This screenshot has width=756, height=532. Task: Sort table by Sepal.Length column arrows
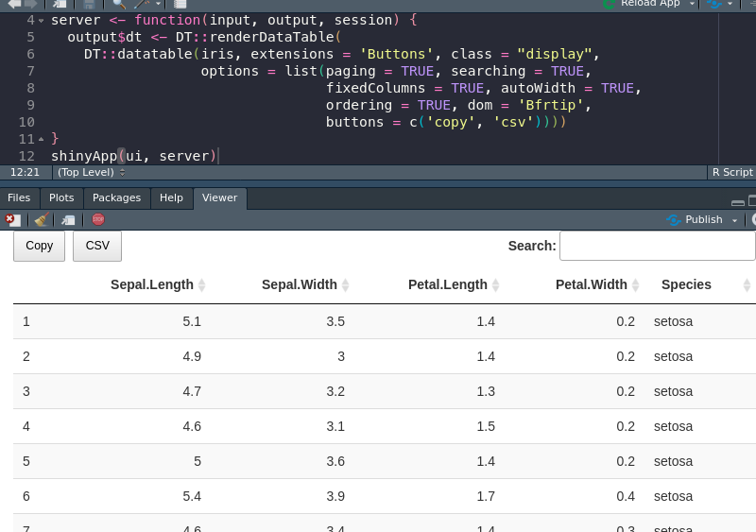click(x=201, y=284)
